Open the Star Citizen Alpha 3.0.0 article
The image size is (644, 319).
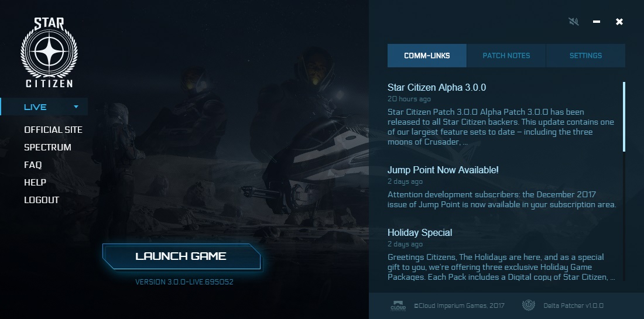tap(437, 87)
